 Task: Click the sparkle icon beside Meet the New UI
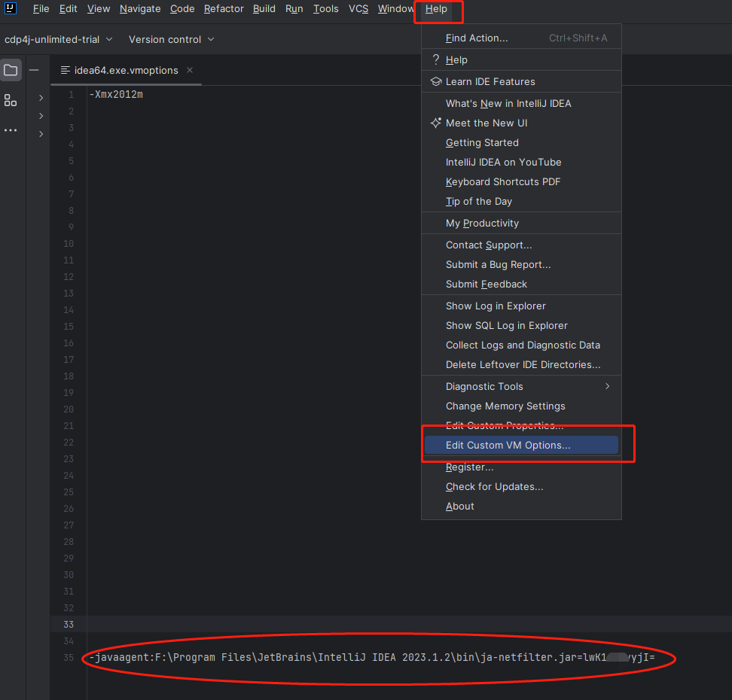coord(435,123)
